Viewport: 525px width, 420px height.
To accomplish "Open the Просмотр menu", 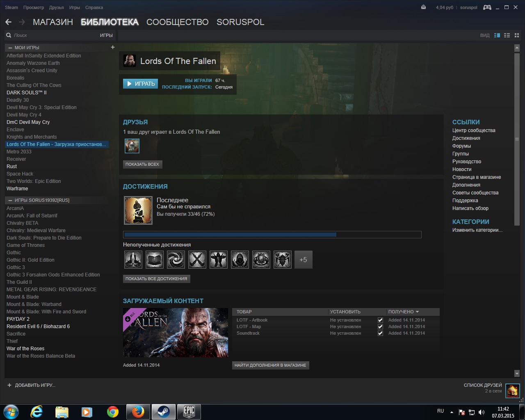I will point(34,7).
